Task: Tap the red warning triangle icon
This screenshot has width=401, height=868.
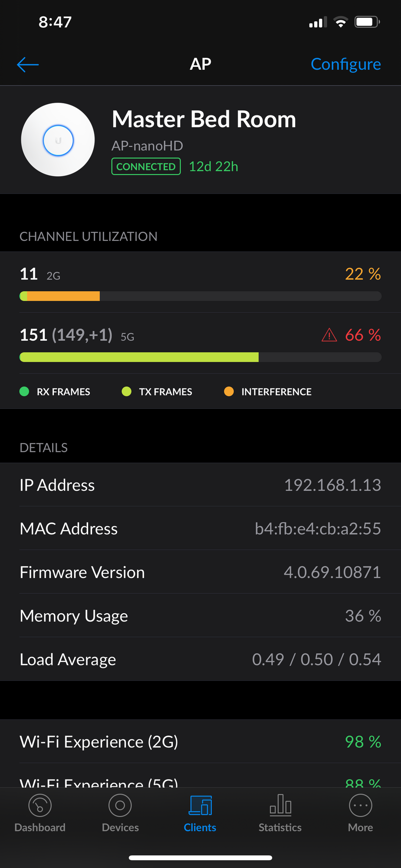Action: tap(329, 335)
